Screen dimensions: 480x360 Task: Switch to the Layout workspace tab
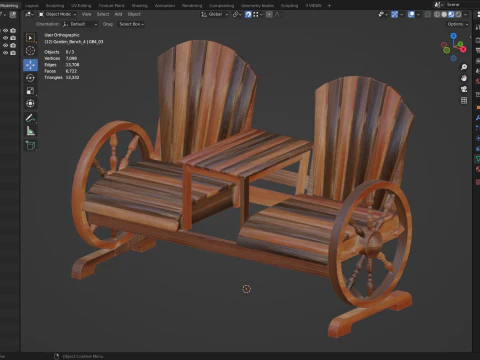pyautogui.click(x=32, y=6)
